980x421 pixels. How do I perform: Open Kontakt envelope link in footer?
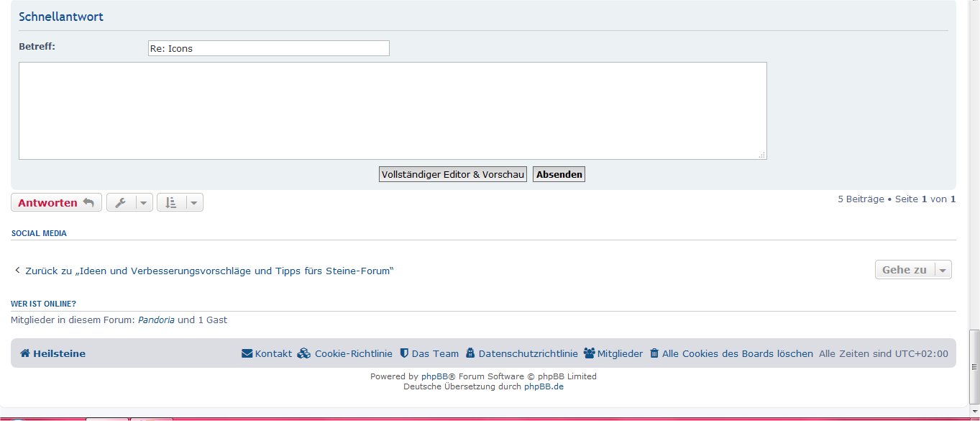point(267,353)
